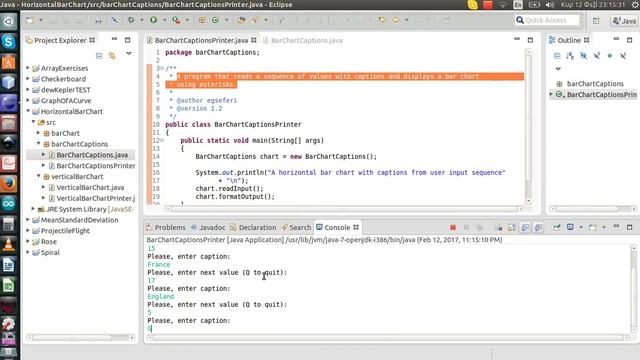Toggle Show Console on standard output change

pos(525,227)
